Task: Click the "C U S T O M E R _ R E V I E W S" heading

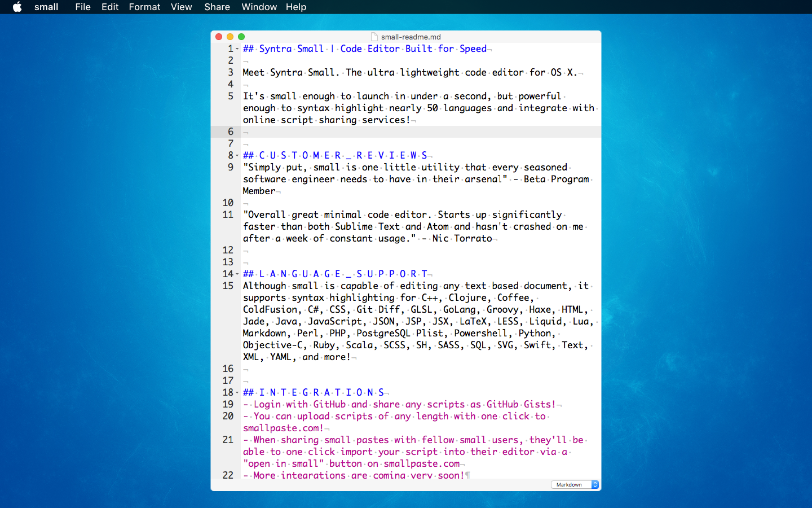Action: pos(343,156)
